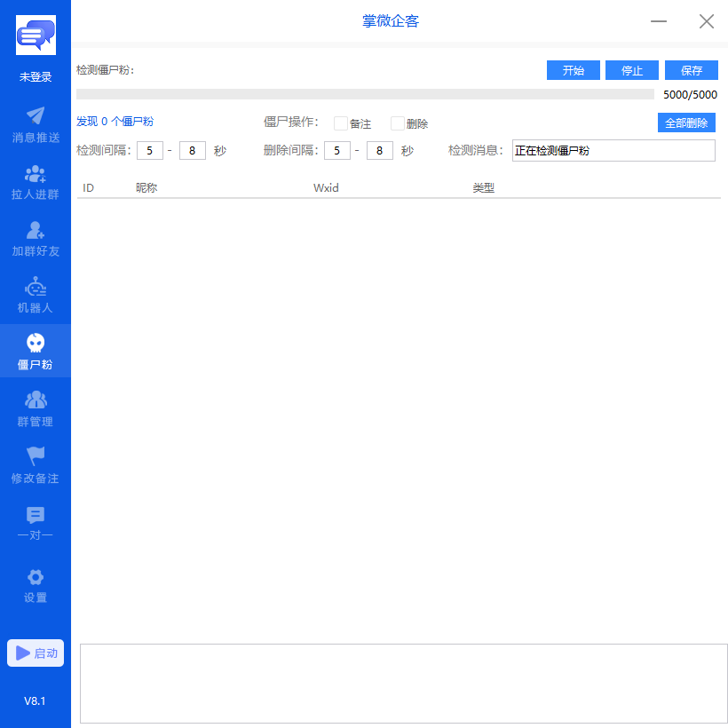Image resolution: width=728 pixels, height=728 pixels.
Task: Click the 未登录 login status text
Action: [36, 76]
